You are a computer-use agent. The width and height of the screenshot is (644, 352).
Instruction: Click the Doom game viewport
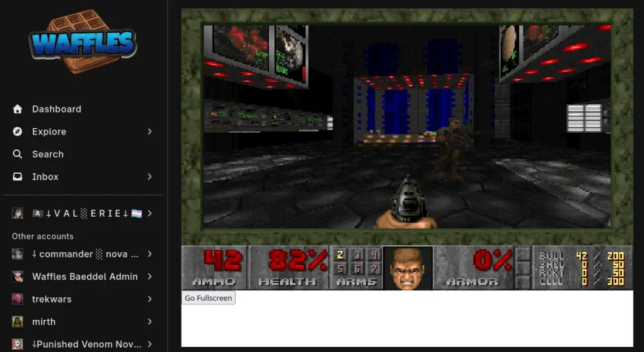(x=407, y=127)
